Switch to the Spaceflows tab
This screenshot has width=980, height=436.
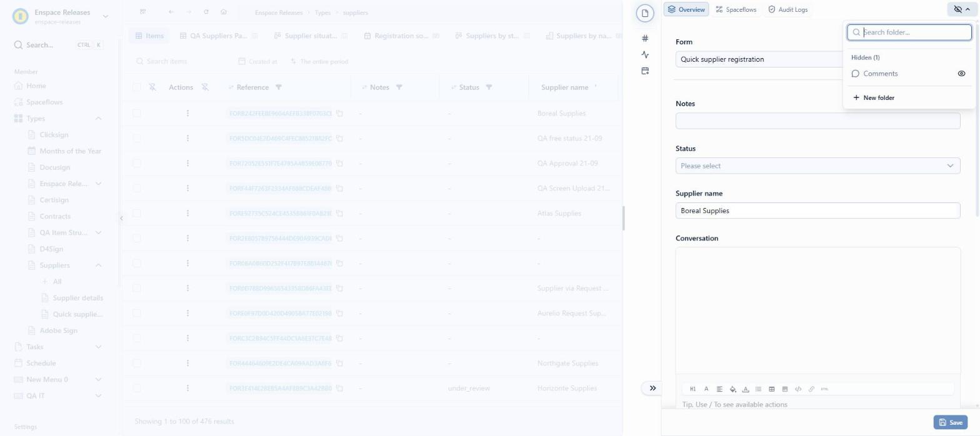[736, 9]
